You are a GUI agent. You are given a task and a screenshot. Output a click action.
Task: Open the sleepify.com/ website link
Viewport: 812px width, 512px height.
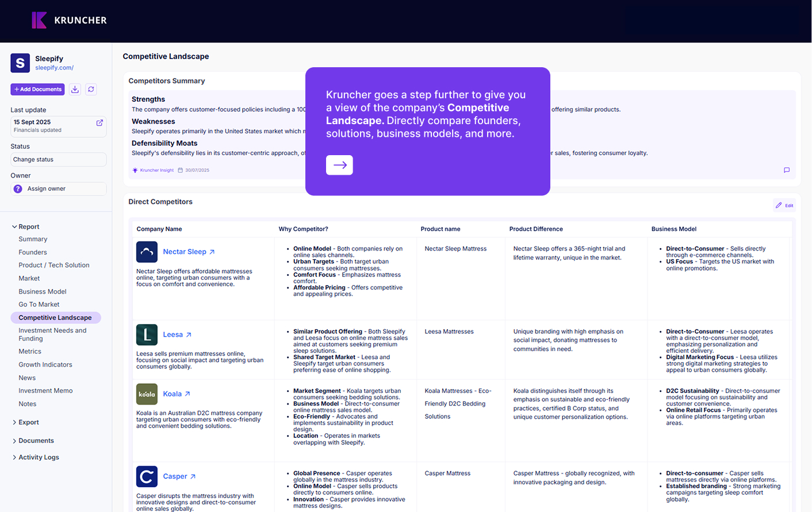[x=54, y=68]
